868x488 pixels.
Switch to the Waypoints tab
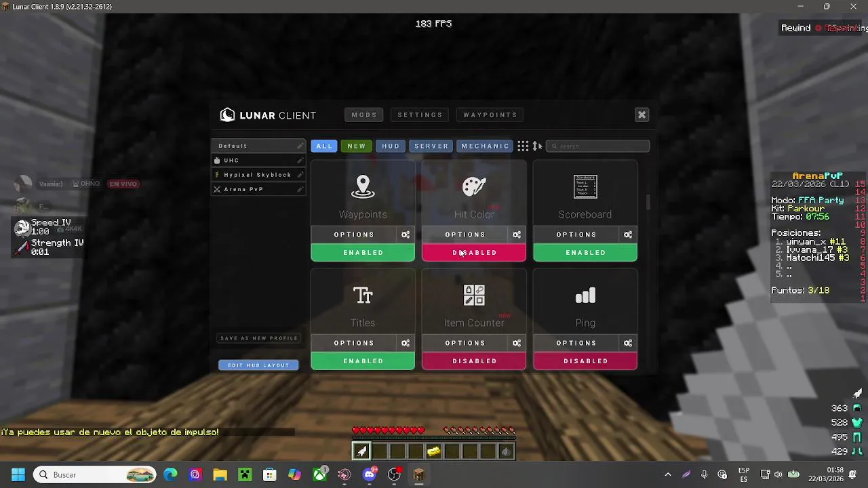490,115
